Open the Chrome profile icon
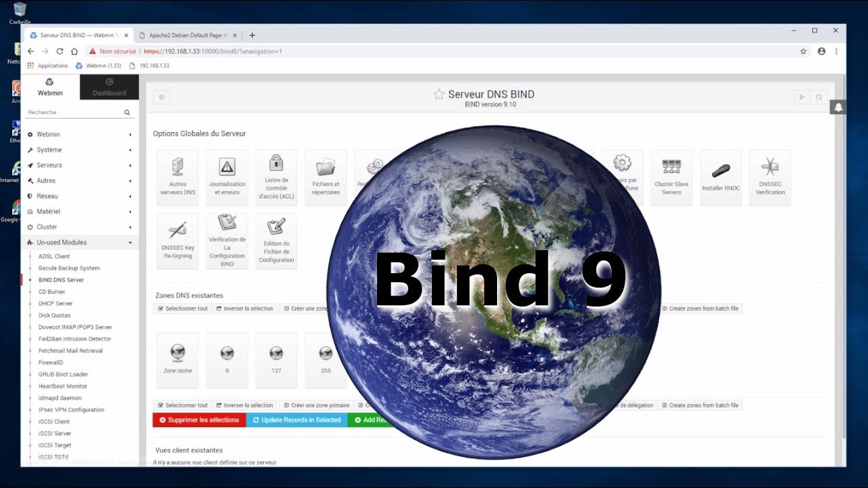The width and height of the screenshot is (868, 488). pyautogui.click(x=821, y=51)
